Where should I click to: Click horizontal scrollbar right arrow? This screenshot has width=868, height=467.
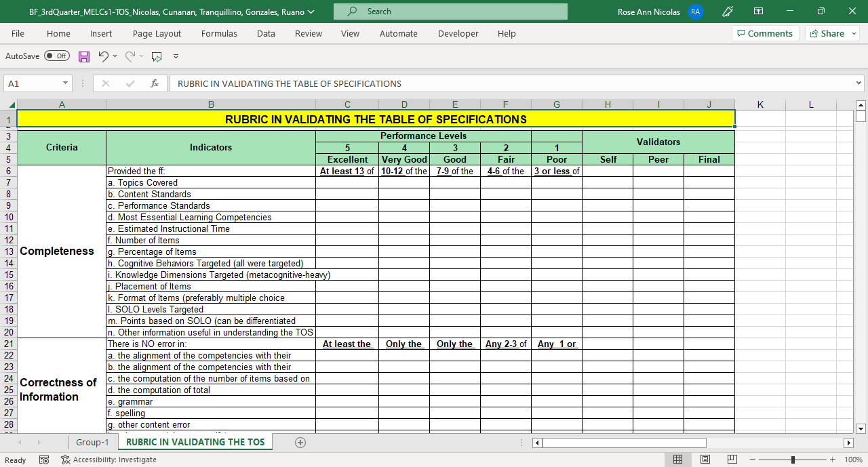point(848,443)
